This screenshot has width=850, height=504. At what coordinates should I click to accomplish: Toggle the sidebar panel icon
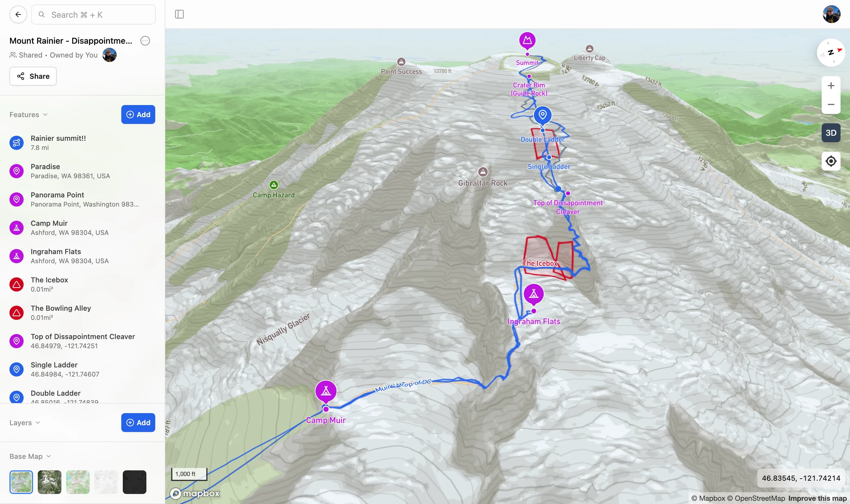(x=179, y=14)
